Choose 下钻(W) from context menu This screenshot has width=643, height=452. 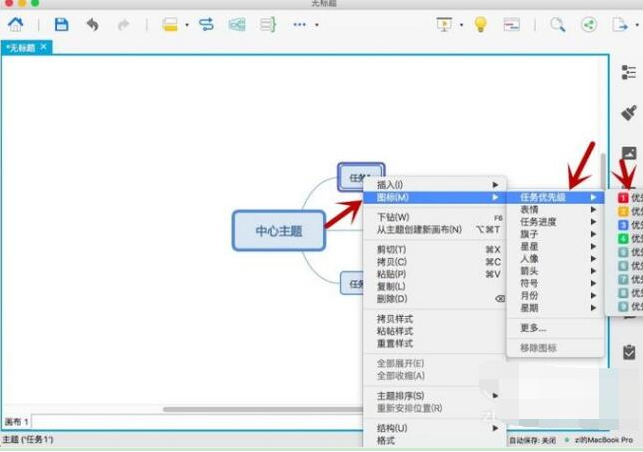(435, 217)
